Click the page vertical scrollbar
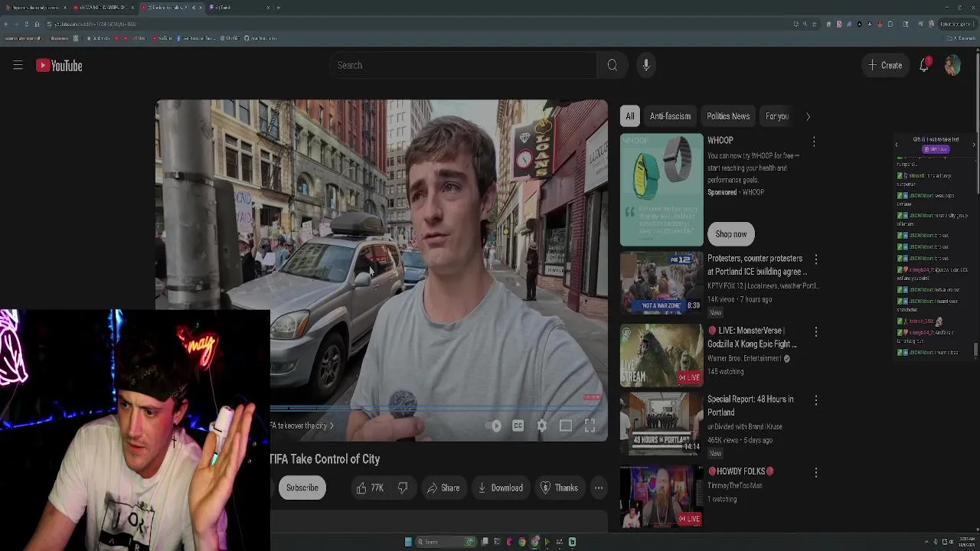 (978, 122)
